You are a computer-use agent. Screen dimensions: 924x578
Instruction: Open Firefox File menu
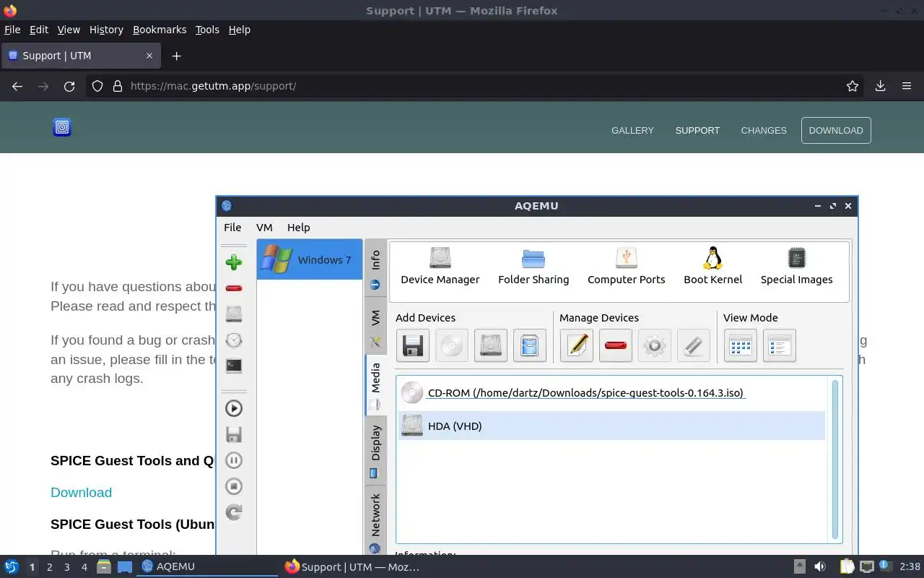[x=12, y=30]
